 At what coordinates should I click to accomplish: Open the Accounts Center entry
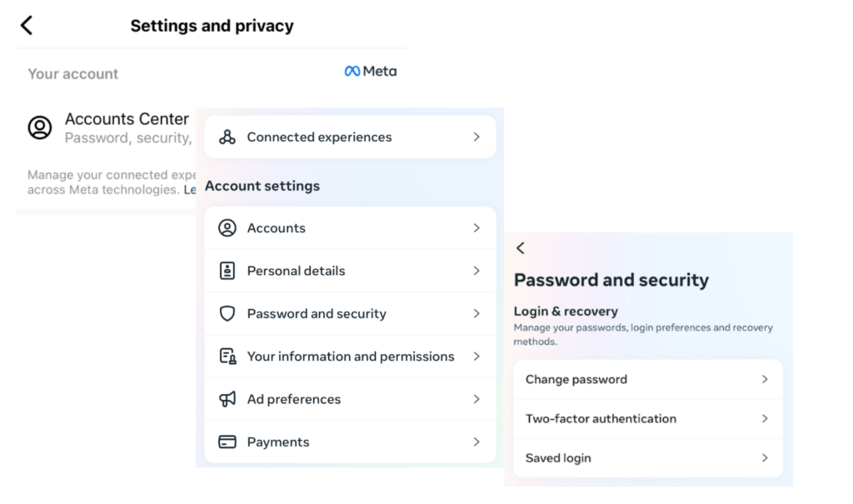[x=127, y=118]
